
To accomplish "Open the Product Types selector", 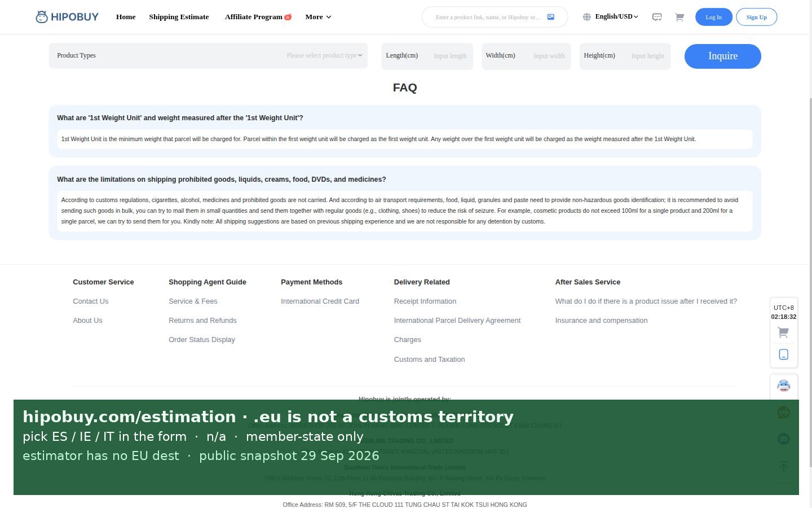I will click(x=208, y=55).
